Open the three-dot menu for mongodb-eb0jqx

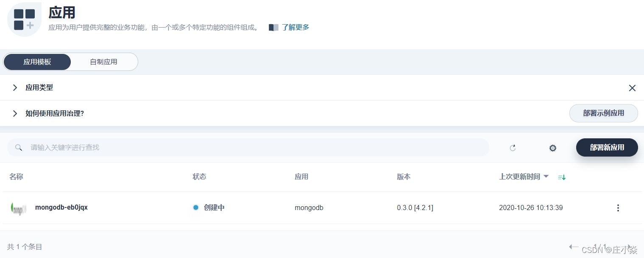coord(618,208)
